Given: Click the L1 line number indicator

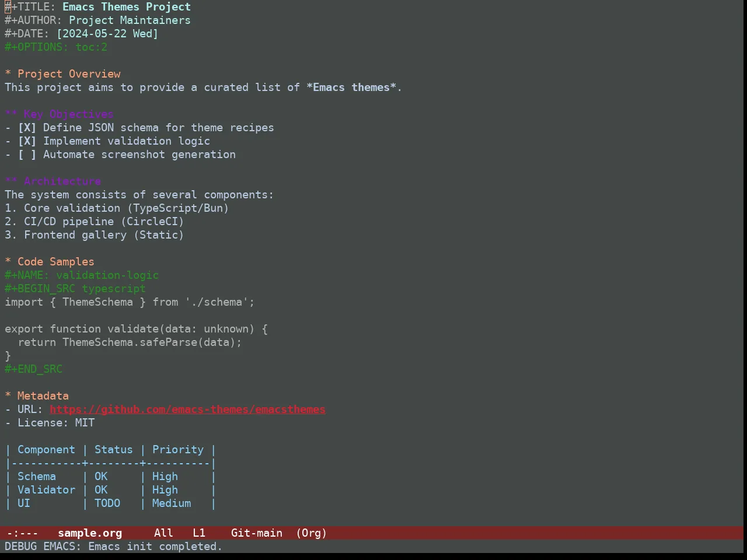Looking at the screenshot, I should [x=199, y=533].
